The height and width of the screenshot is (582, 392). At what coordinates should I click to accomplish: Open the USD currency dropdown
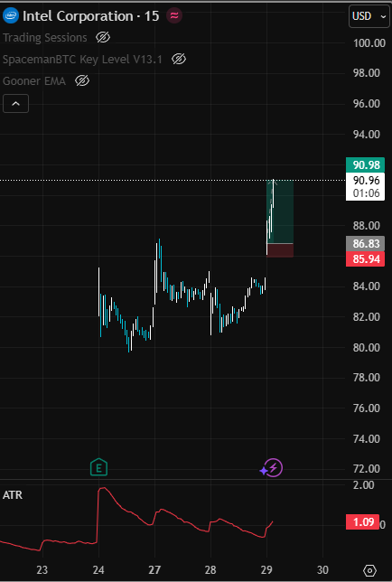[x=369, y=16]
